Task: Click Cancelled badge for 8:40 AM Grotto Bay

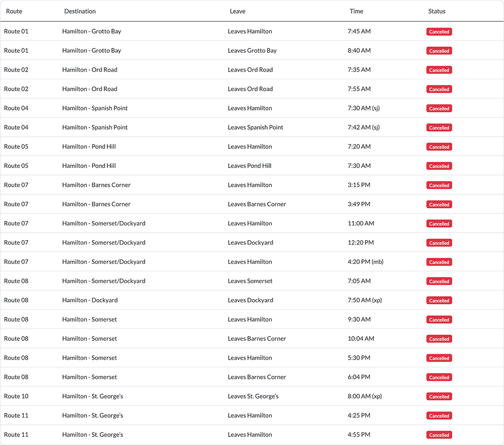Action: click(x=439, y=51)
